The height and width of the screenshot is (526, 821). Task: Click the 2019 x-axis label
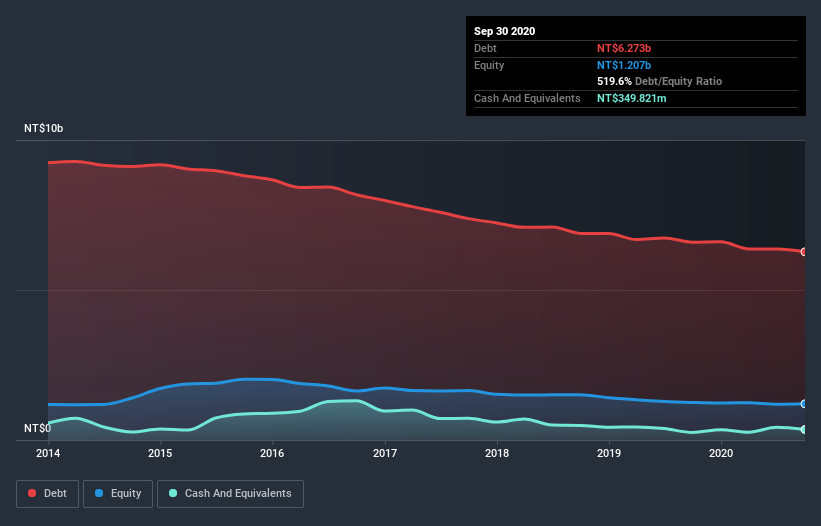point(609,453)
